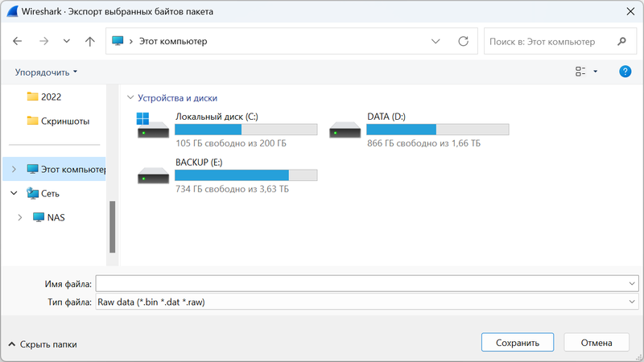Open help with the question mark
The width and height of the screenshot is (644, 362).
pos(625,72)
